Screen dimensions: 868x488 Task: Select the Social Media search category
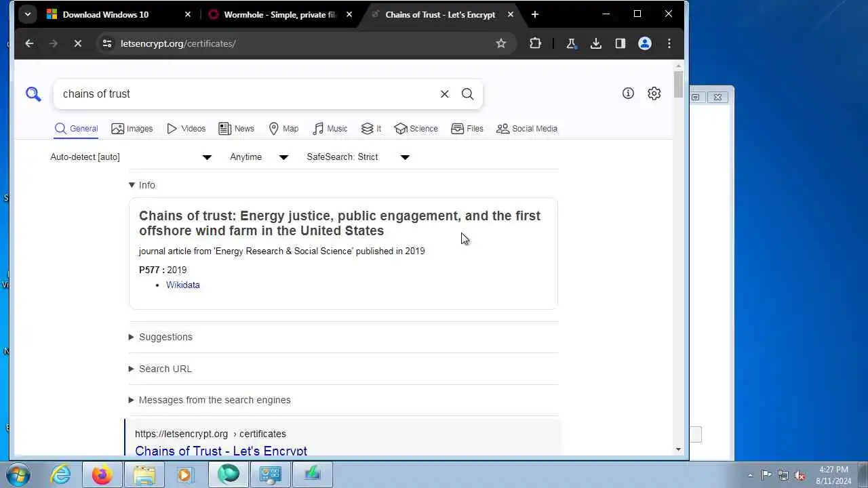tap(527, 129)
